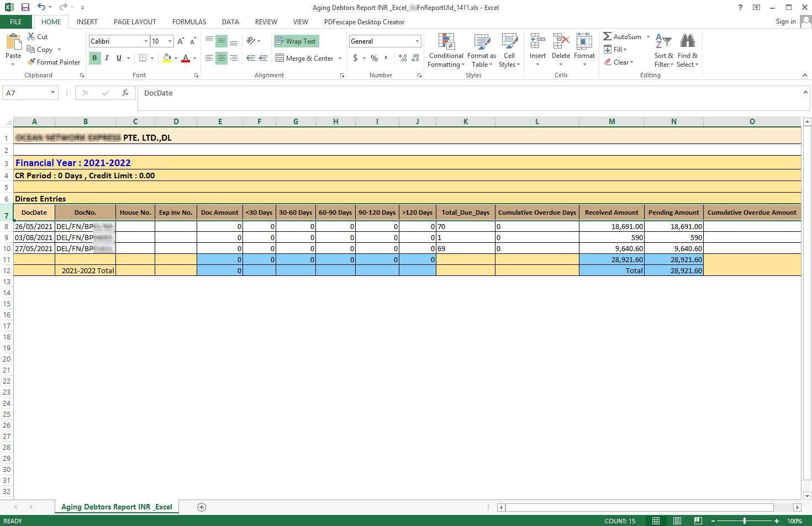Image resolution: width=812 pixels, height=526 pixels.
Task: Select the Aging Debtors Report sheet tab
Action: click(x=117, y=507)
